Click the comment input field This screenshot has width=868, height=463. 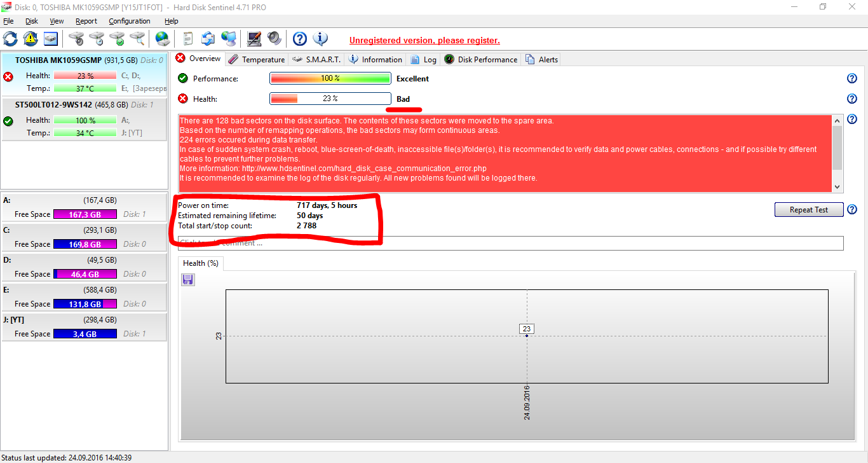511,243
